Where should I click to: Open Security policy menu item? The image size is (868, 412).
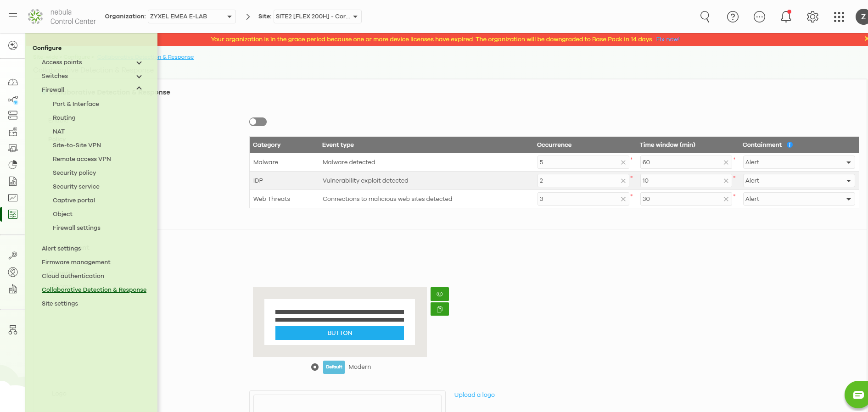click(74, 173)
